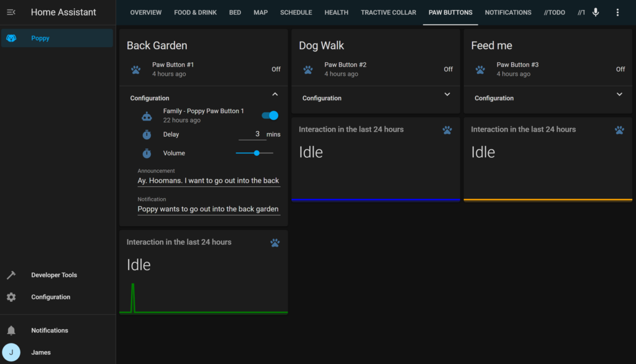
Task: Click the microphone voice assistant icon
Action: (596, 12)
